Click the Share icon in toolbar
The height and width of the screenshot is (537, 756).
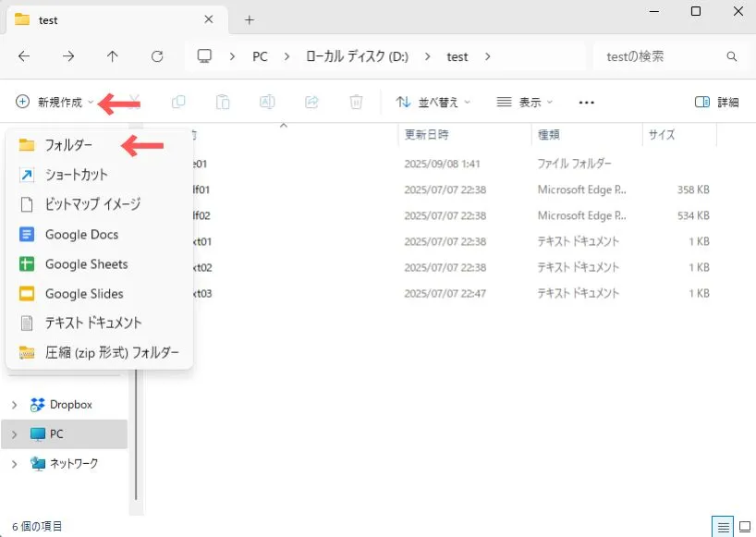click(x=311, y=102)
